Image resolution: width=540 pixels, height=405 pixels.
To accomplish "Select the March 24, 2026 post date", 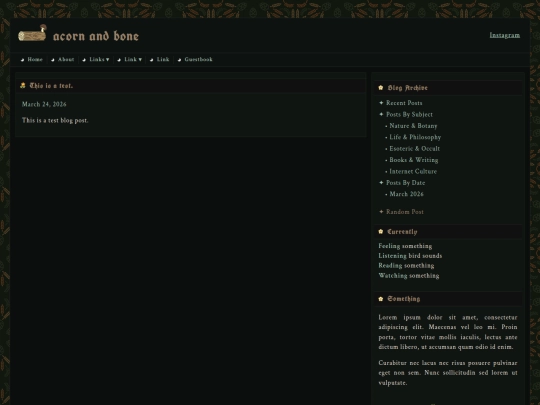I will (44, 104).
